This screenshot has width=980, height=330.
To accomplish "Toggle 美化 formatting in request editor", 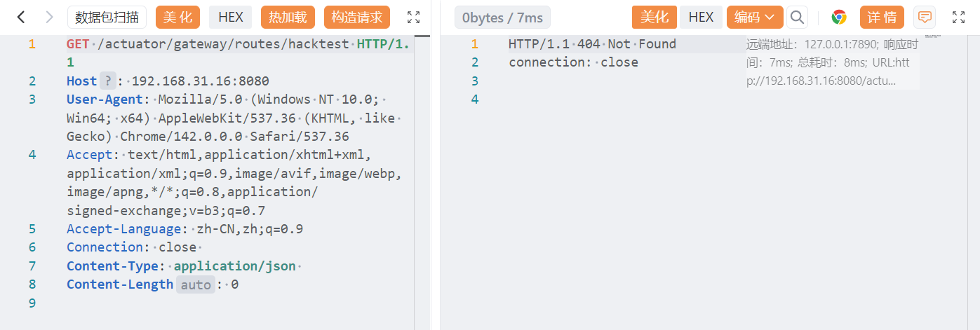I will point(177,18).
